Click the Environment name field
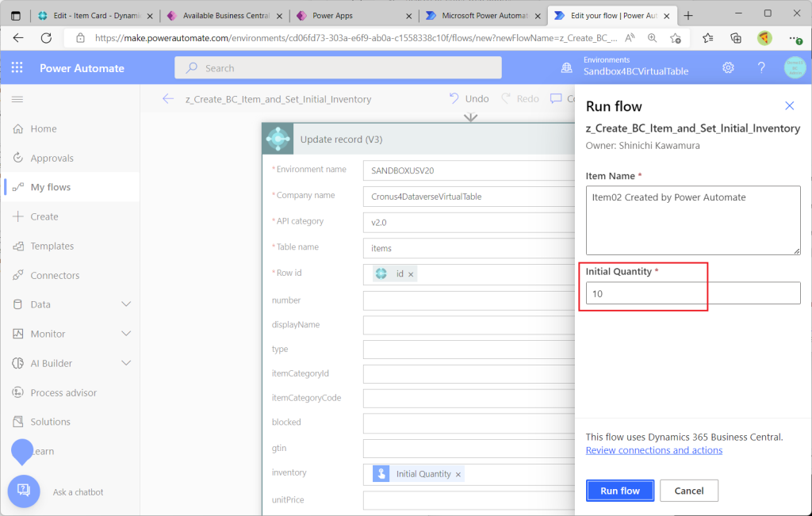This screenshot has width=812, height=516. pos(469,170)
